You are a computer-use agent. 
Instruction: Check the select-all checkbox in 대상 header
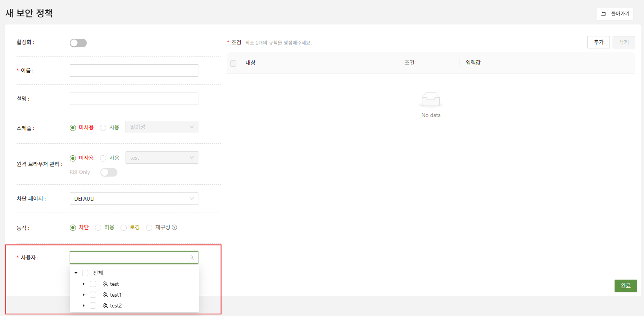click(x=233, y=63)
